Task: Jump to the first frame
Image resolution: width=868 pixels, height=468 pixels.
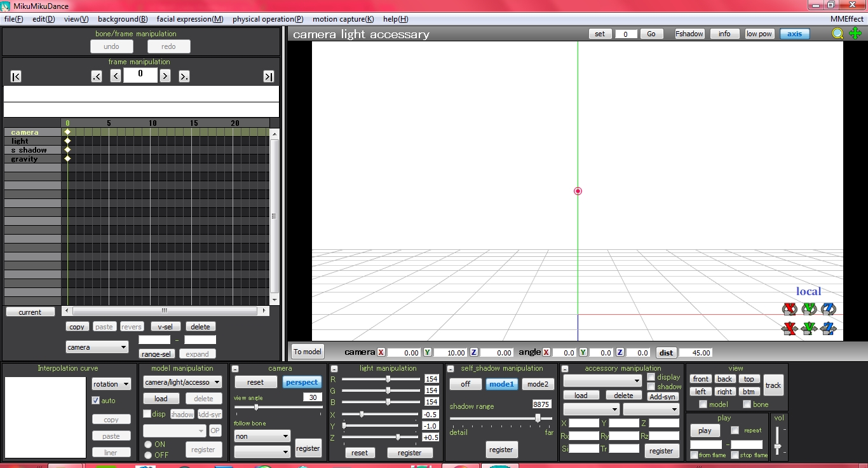Action: [x=16, y=76]
